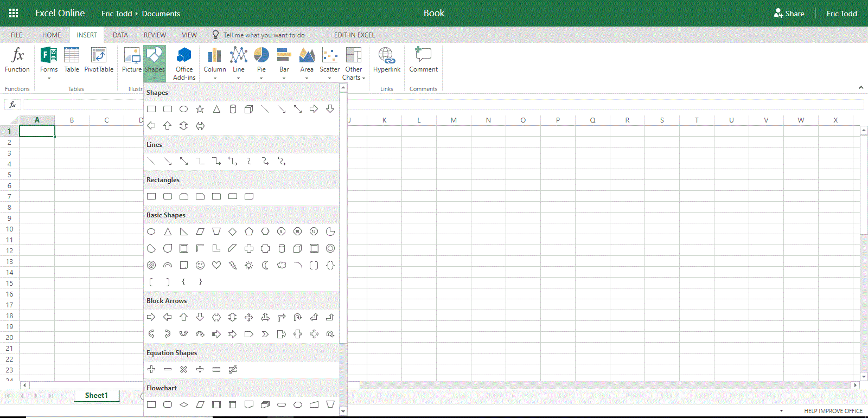Select the chevron block arrow
Viewport: 868px width, 418px height.
coord(265,334)
